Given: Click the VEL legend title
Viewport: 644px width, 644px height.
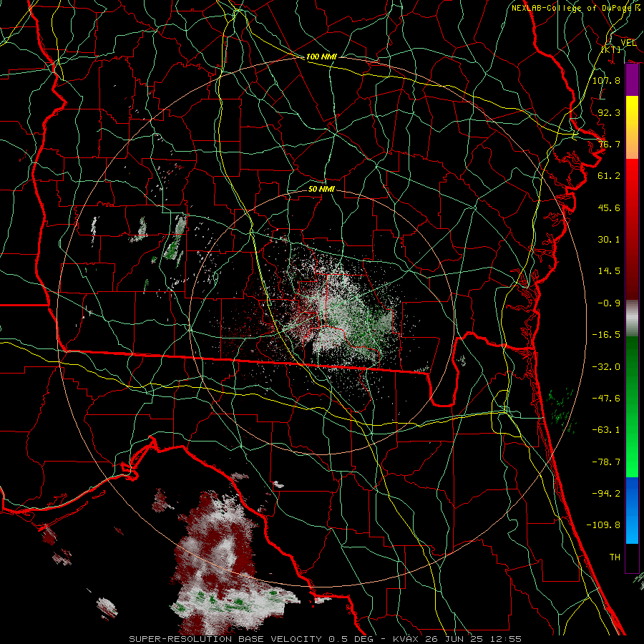Looking at the screenshot, I should tap(628, 43).
